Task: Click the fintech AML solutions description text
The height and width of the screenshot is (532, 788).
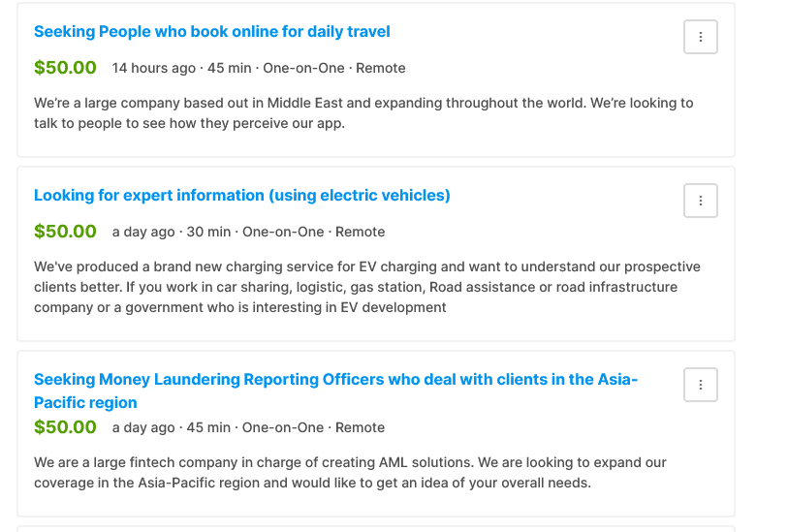Action: coord(350,473)
